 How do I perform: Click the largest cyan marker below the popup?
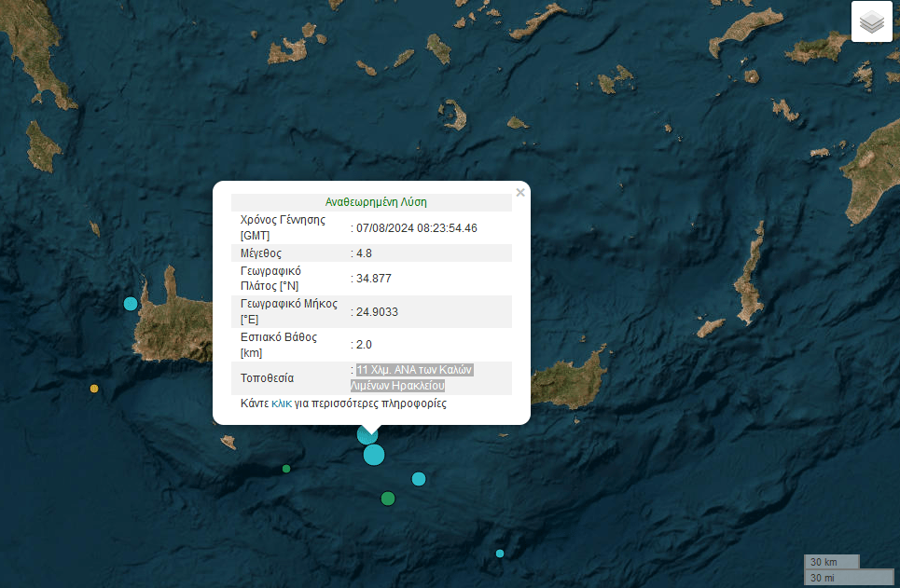374,455
